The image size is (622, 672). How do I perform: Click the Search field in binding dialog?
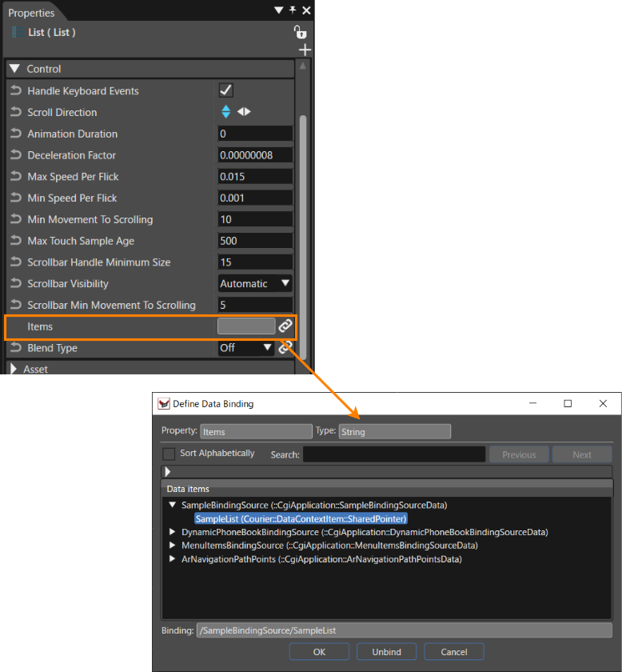click(x=394, y=454)
